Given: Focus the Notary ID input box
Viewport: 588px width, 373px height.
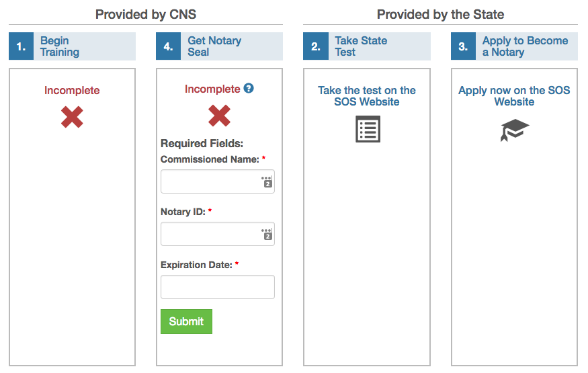Looking at the screenshot, I should coord(210,234).
